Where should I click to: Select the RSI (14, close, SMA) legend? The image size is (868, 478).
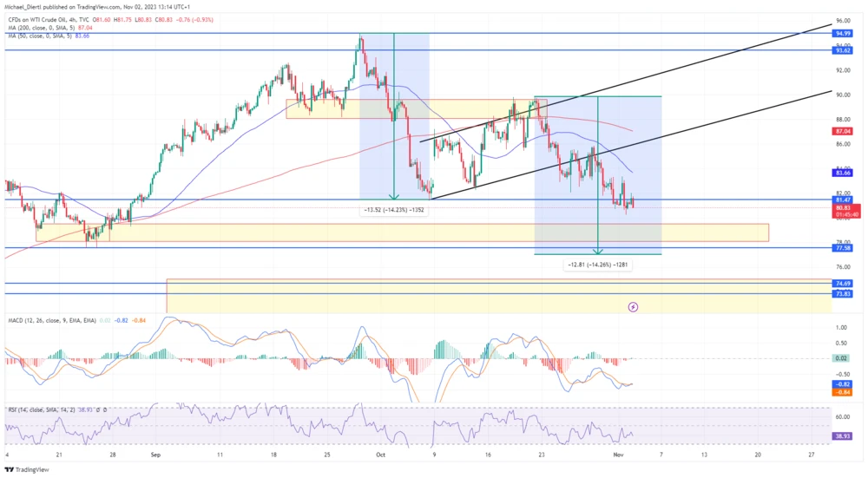click(x=57, y=410)
